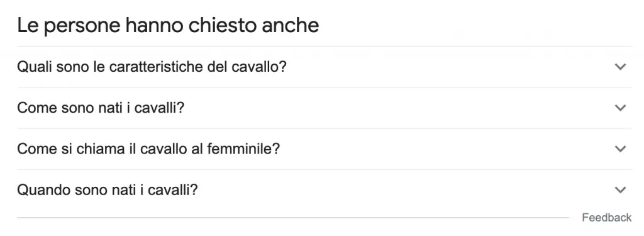Click the text 'cavallo al femminile'

(x=210, y=149)
